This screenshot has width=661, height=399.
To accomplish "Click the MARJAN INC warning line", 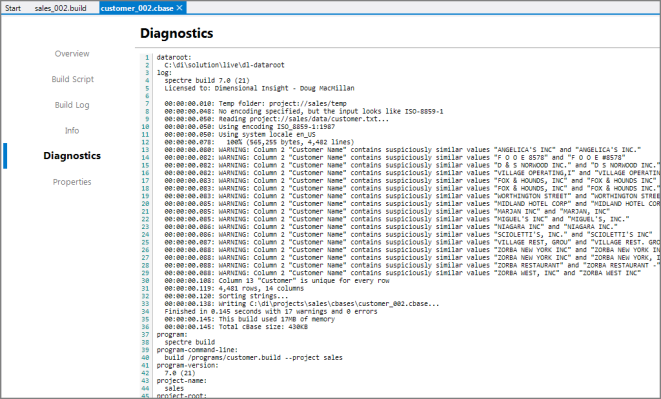I will click(x=387, y=211).
